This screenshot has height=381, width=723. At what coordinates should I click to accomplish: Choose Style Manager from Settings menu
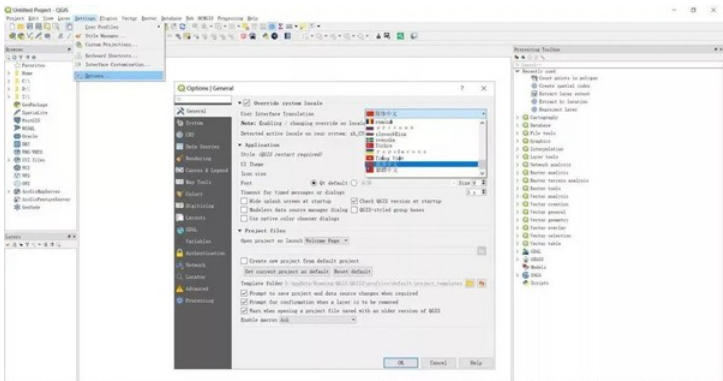[119, 36]
